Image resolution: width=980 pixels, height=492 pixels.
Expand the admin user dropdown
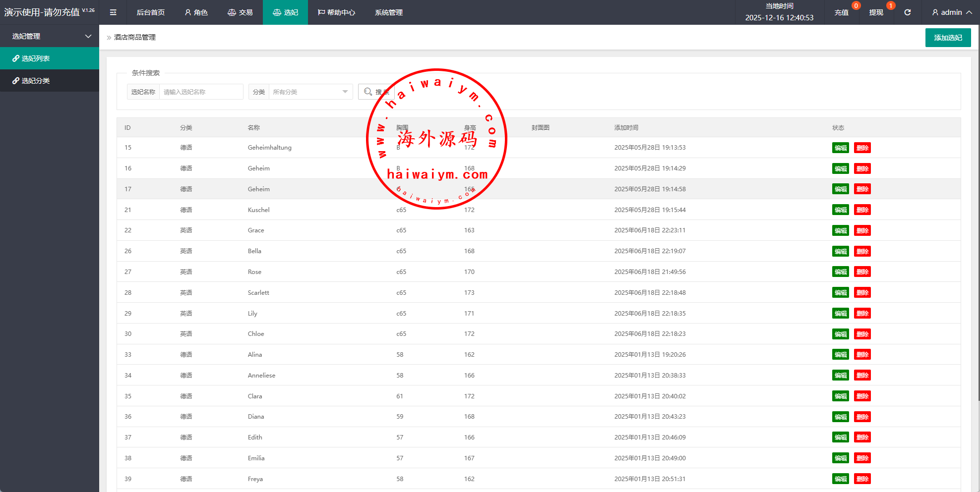tap(951, 12)
